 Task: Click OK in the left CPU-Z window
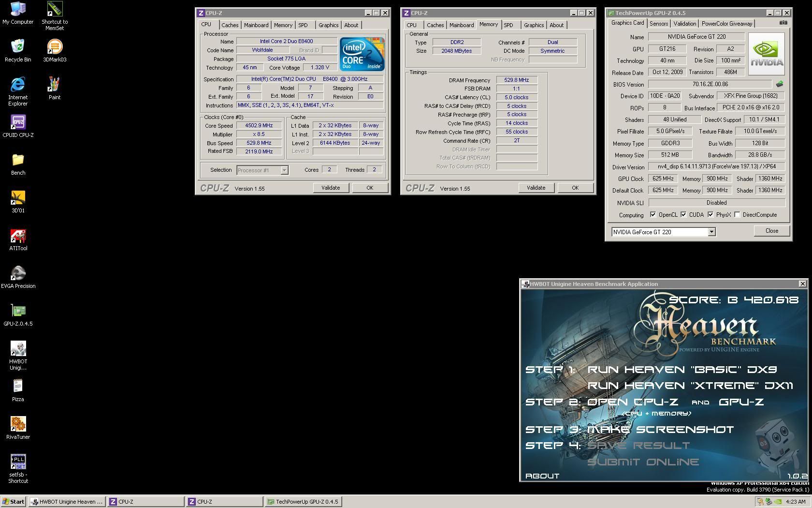(x=370, y=188)
